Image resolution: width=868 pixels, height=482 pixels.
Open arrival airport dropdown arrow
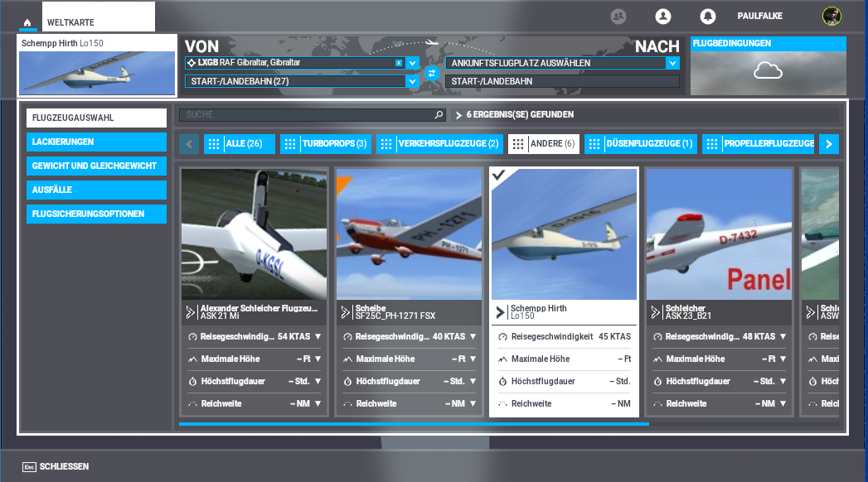tap(672, 64)
